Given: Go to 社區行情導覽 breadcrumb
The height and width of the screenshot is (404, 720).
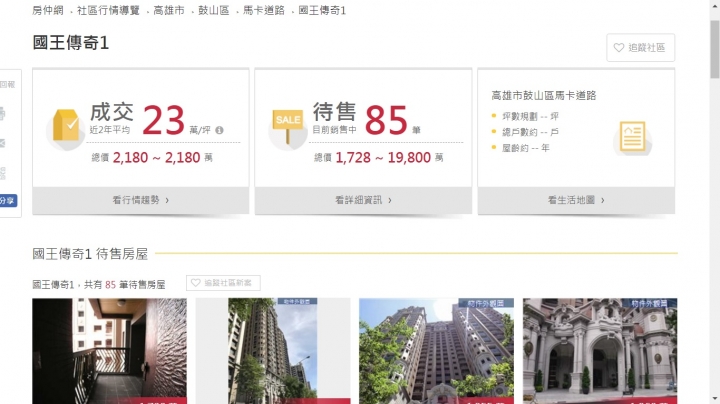Looking at the screenshot, I should 108,11.
